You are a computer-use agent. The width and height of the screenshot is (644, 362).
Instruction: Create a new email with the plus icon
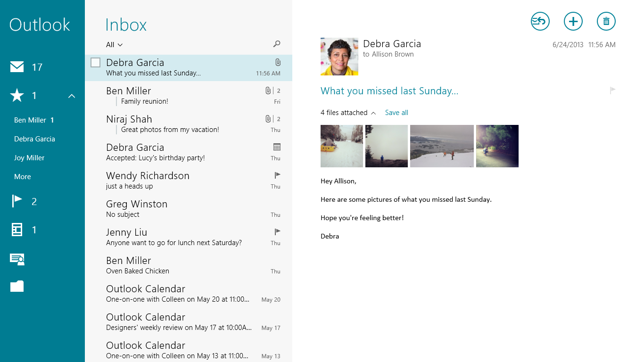pyautogui.click(x=573, y=21)
